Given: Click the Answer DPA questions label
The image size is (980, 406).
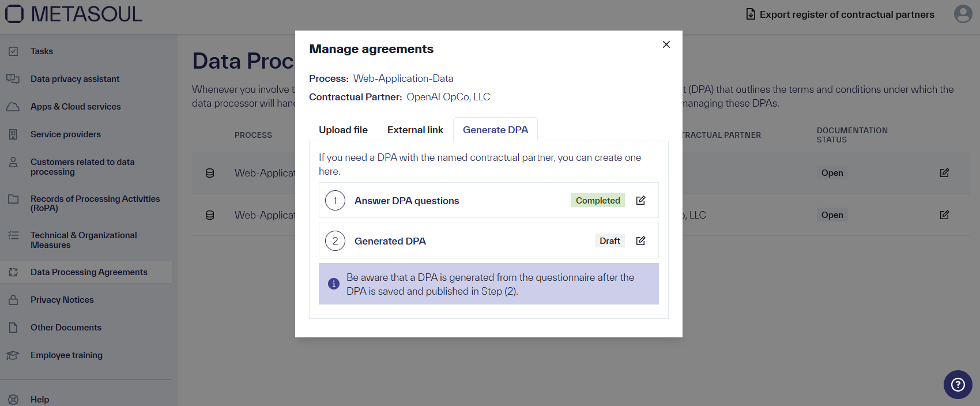Looking at the screenshot, I should coord(406,201).
